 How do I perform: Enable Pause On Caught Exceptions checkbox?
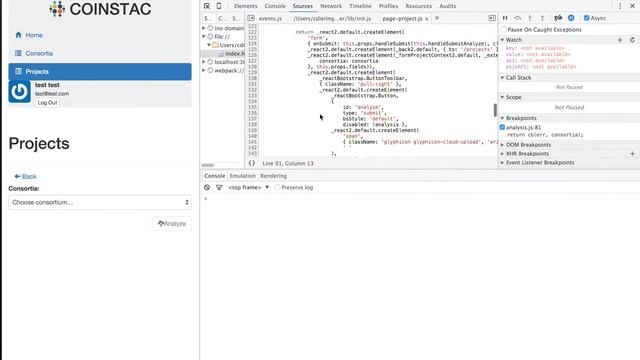click(504, 30)
